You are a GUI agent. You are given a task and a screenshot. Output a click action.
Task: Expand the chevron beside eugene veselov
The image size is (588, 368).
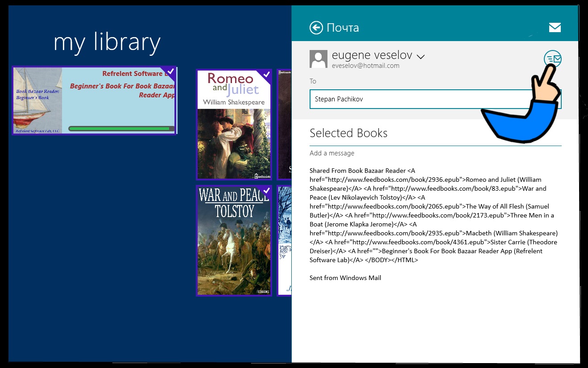click(420, 57)
